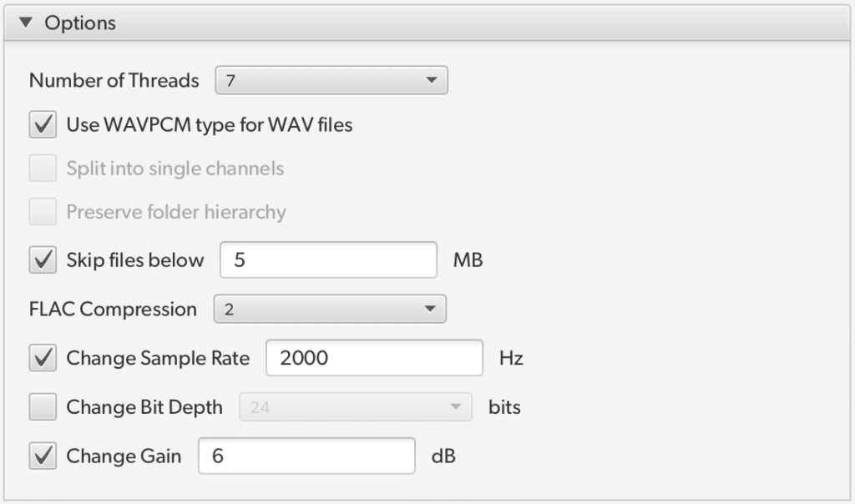Click the bits unit label

(504, 407)
